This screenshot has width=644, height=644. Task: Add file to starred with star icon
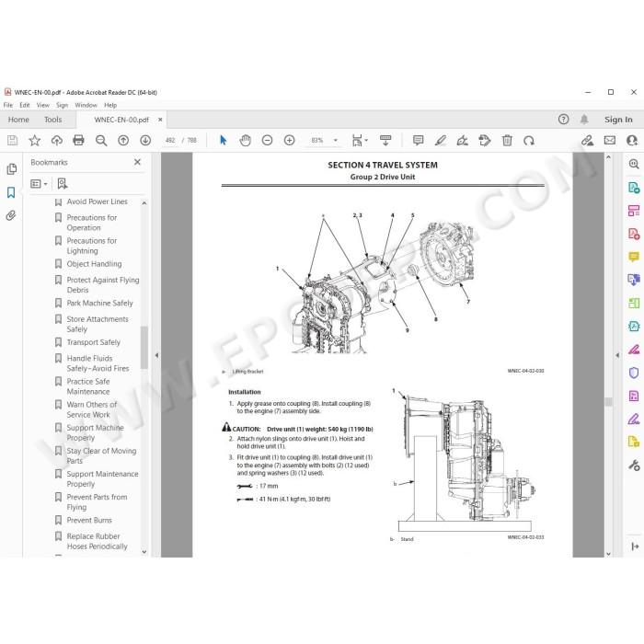click(35, 141)
